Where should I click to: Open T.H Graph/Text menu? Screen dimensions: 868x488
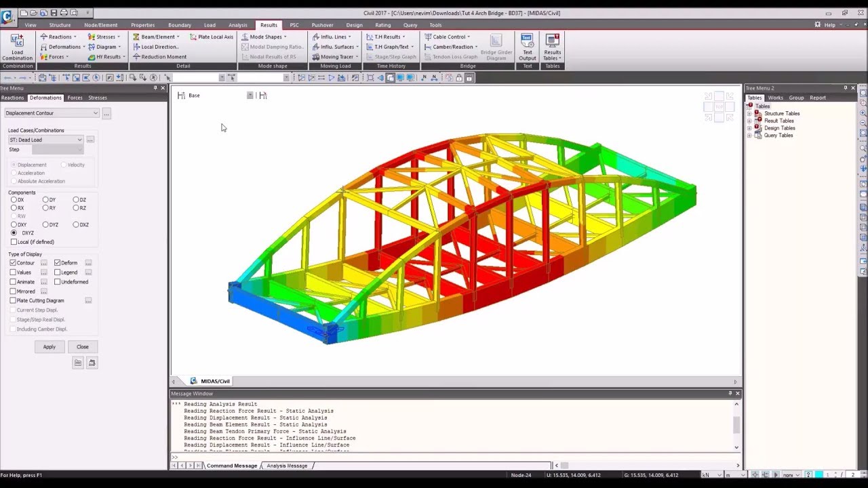pos(390,47)
